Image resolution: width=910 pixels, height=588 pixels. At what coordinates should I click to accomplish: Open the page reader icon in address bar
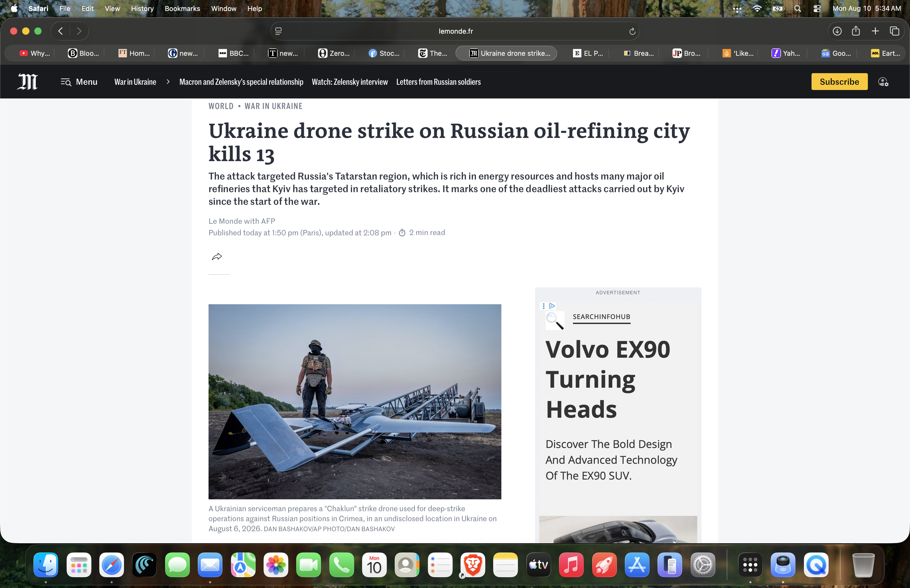(278, 31)
